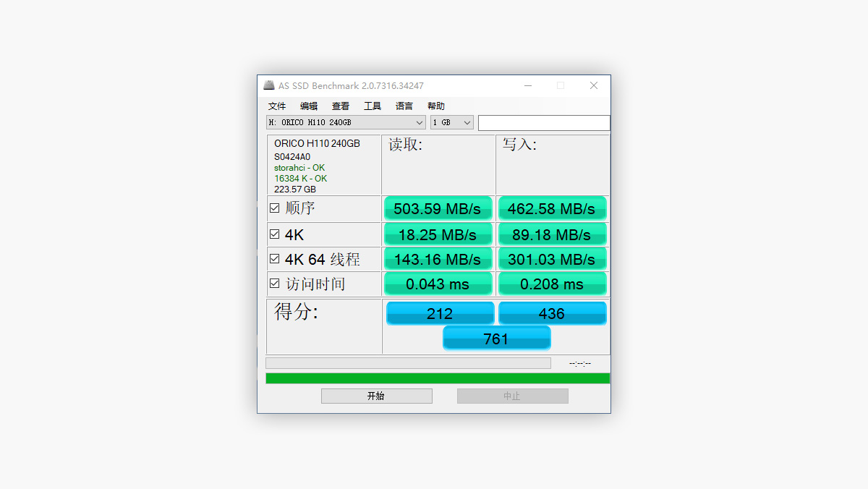Screen dimensions: 868x489
Task: Uncheck the 访问时间 checkbox
Action: (x=275, y=284)
